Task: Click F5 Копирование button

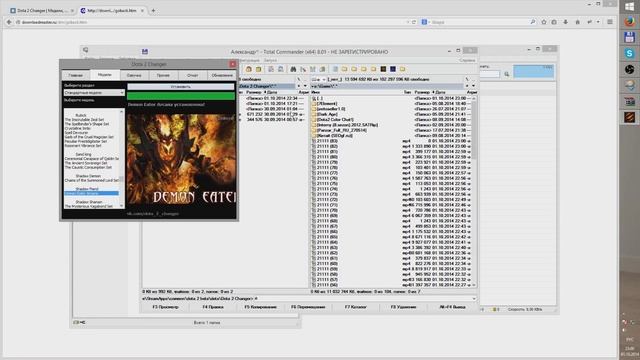Action: (260, 307)
